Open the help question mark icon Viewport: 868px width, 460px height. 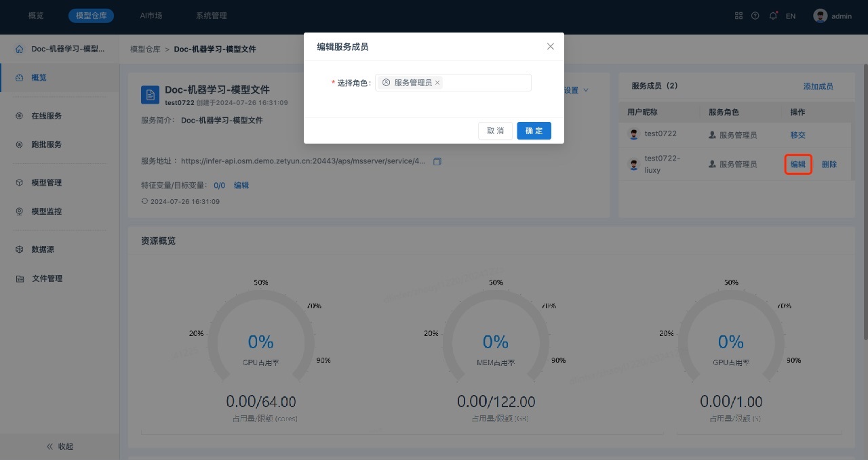click(x=755, y=16)
